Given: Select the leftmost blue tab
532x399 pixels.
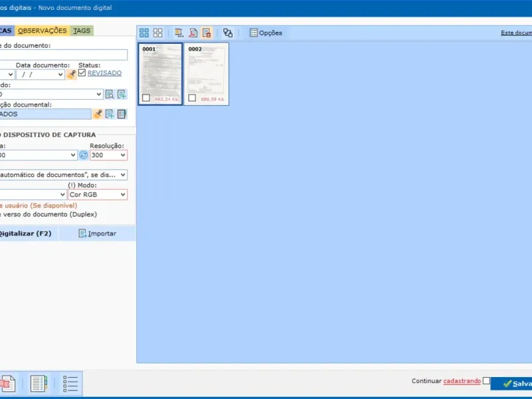Looking at the screenshot, I should 7,31.
